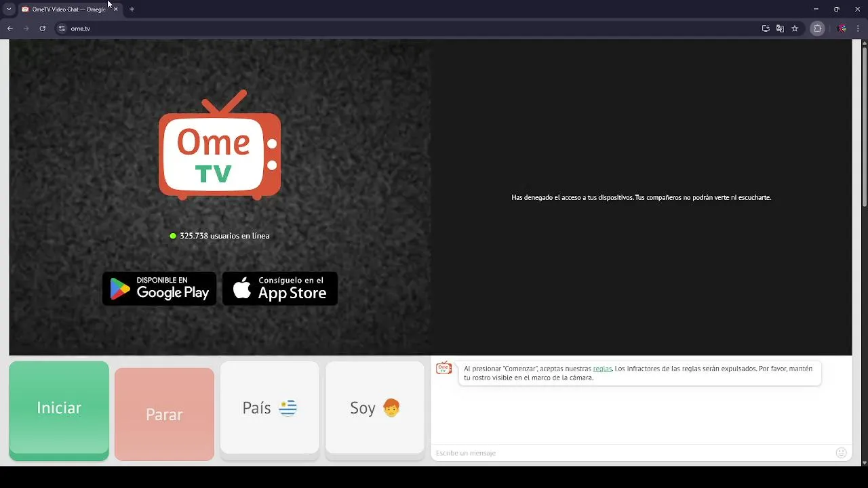This screenshot has width=868, height=488.
Task: Minimize the browser window
Action: 816,9
